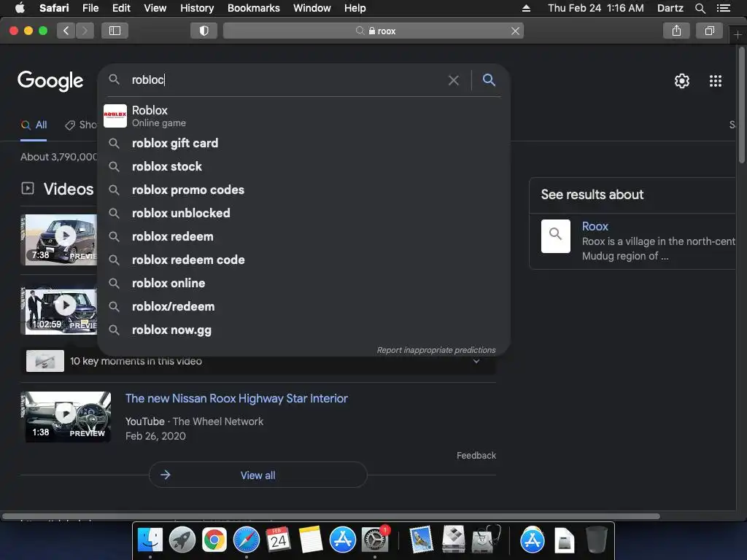Show the tab overview button

click(709, 31)
